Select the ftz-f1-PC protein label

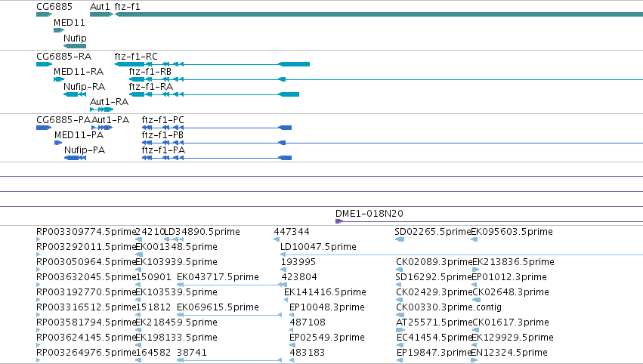162,120
